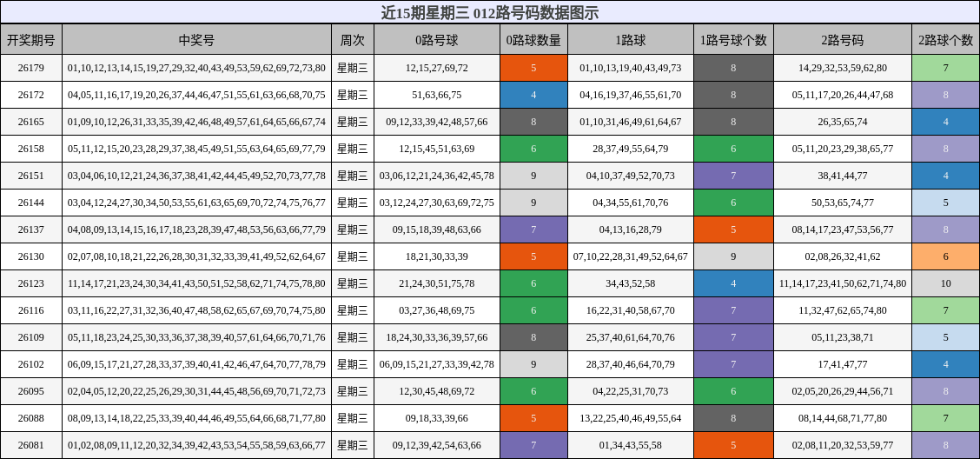Viewport: 980px width, 459px height.
Task: Click the 2路号码 cell 26,35,65,74
Action: click(843, 122)
